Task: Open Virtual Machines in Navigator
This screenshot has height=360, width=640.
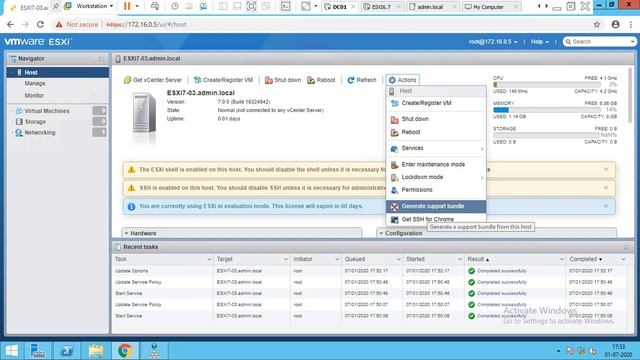Action: click(x=47, y=111)
